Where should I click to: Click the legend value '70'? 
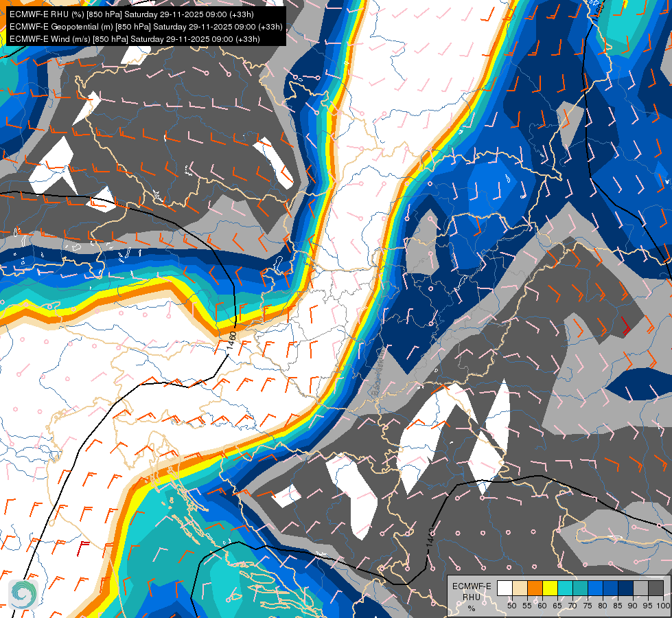point(572,606)
